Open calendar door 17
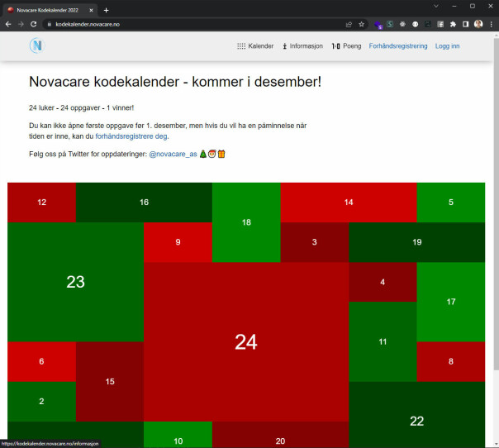The height and width of the screenshot is (448, 499). tap(451, 302)
